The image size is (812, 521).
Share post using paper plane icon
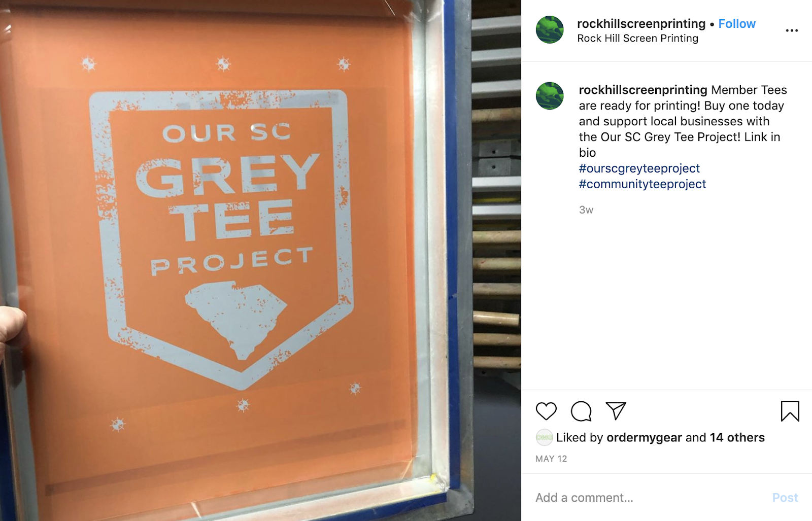coord(616,411)
